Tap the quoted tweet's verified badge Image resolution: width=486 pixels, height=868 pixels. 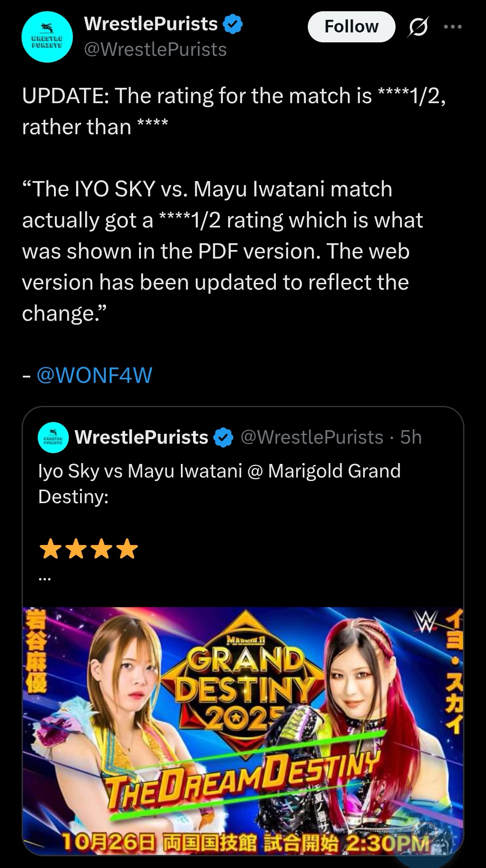point(224,437)
